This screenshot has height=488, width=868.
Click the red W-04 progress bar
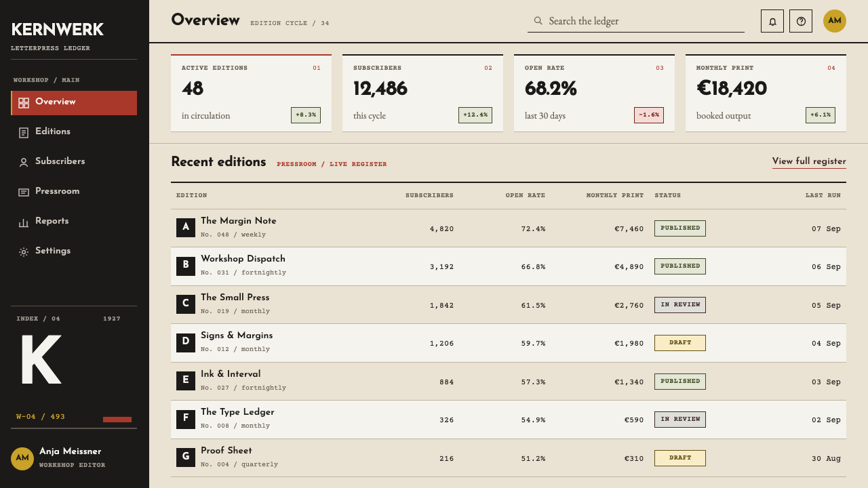117,420
